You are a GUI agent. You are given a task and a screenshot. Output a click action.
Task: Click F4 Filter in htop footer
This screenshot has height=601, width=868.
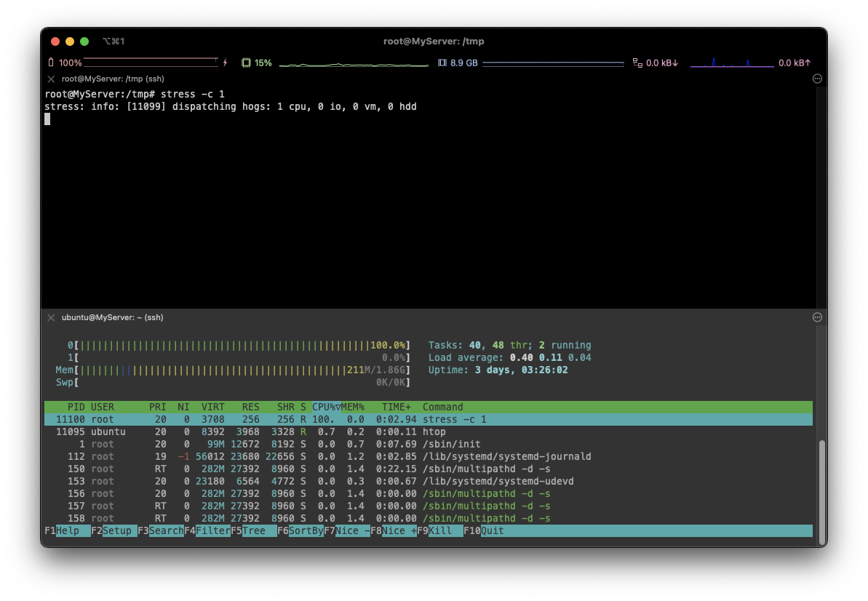pos(207,530)
